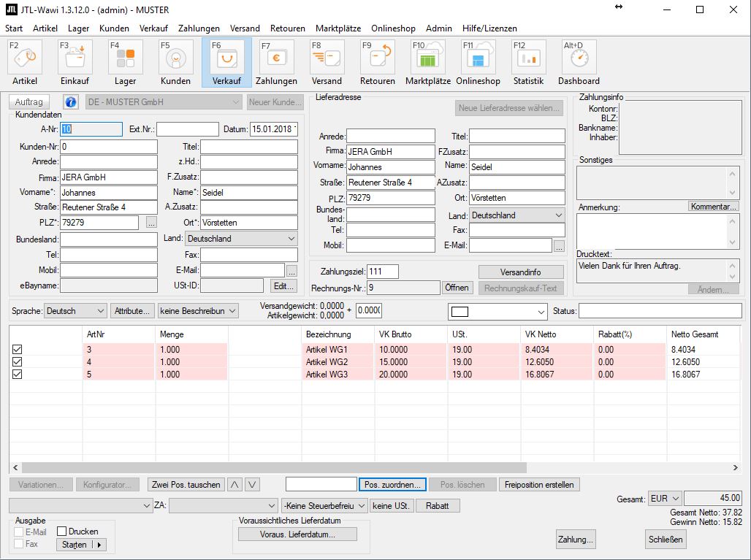751x560 pixels.
Task: Expand the DE - MUSTER GmbH customer dropdown
Action: click(x=164, y=102)
